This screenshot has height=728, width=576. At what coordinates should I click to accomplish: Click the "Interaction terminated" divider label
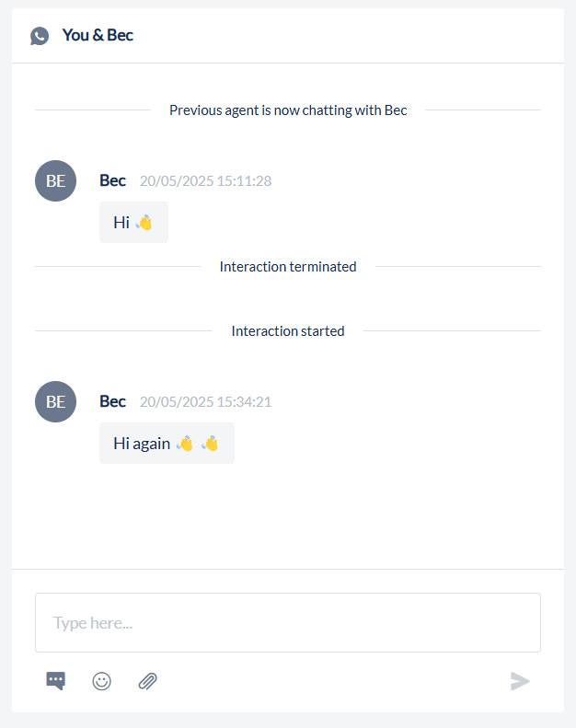[288, 267]
